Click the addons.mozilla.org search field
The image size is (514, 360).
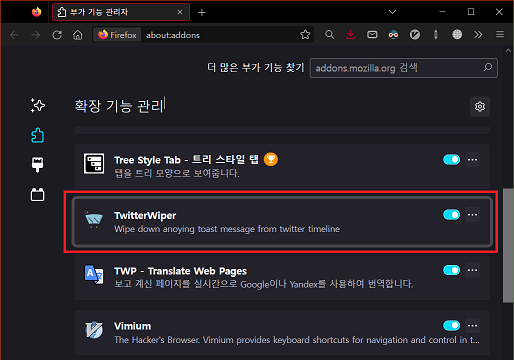tap(404, 68)
